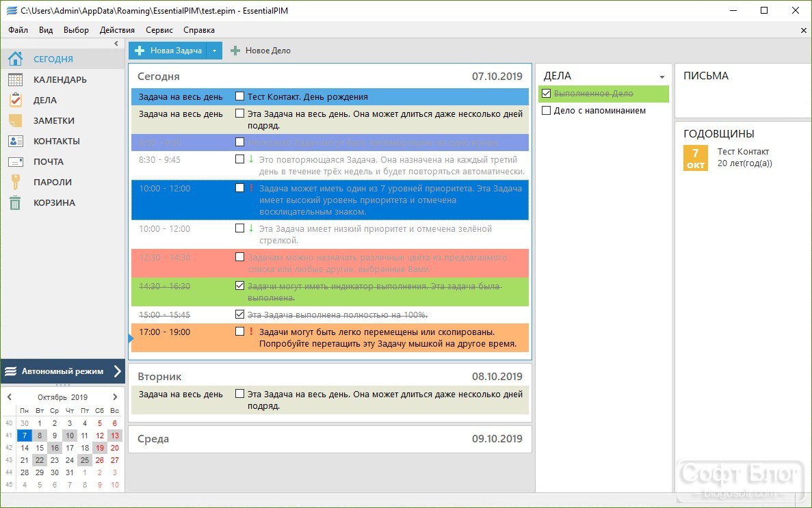Go to previous month in mini calendar
Viewport: 812px width, 508px height.
click(10, 397)
